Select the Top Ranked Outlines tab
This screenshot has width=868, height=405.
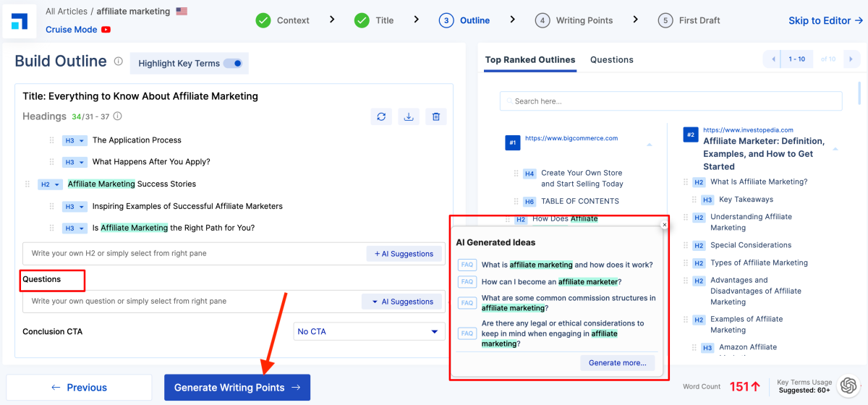pos(530,60)
